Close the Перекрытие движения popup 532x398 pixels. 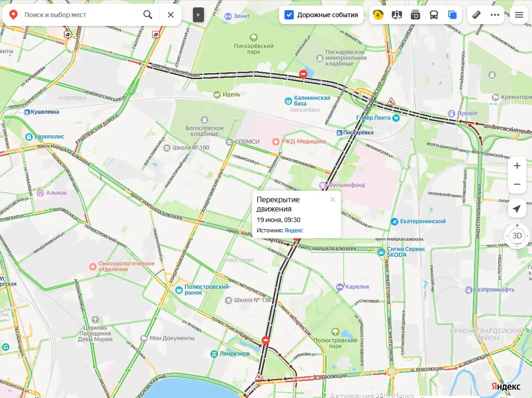333,199
